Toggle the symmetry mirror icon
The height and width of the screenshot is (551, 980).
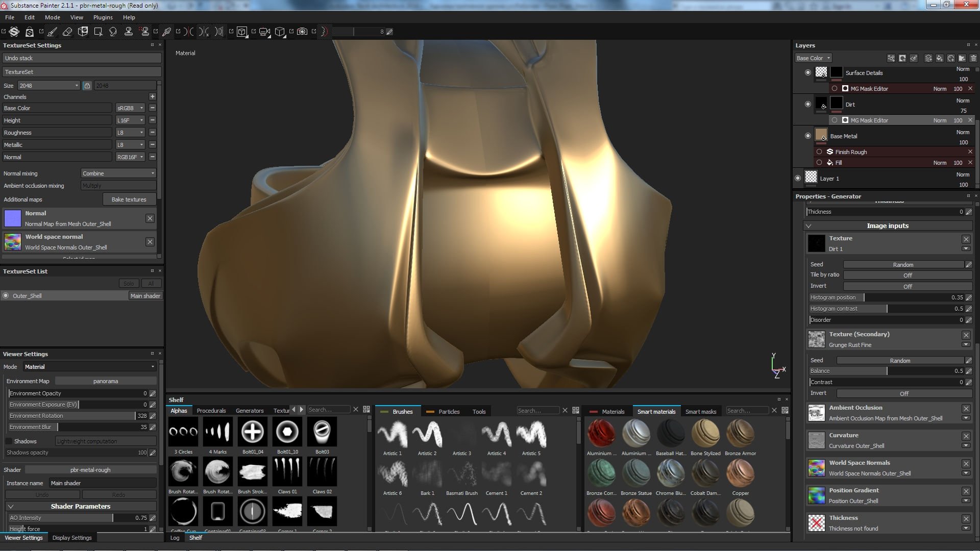189,32
